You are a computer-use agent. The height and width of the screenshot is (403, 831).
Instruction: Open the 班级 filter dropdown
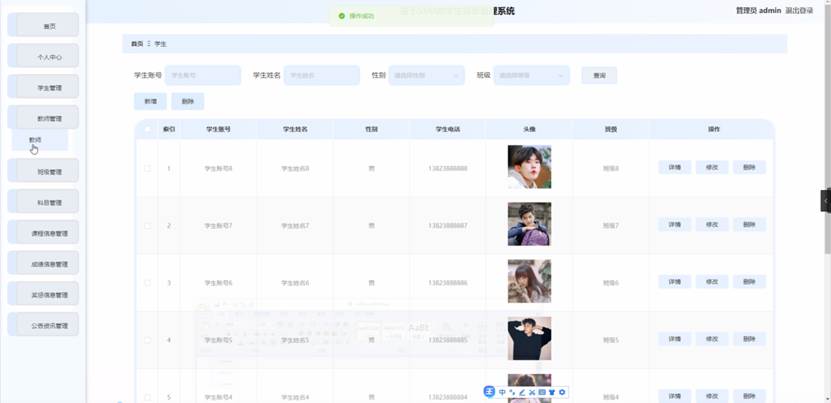(532, 75)
